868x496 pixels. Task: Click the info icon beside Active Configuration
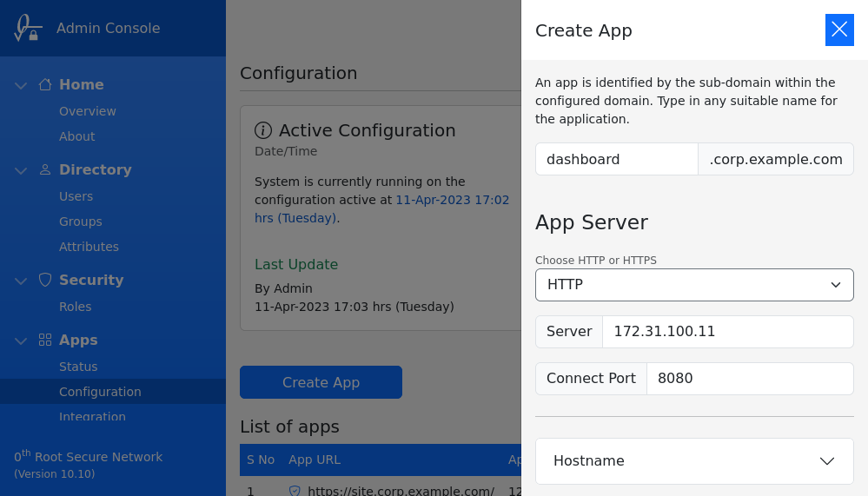(x=263, y=130)
